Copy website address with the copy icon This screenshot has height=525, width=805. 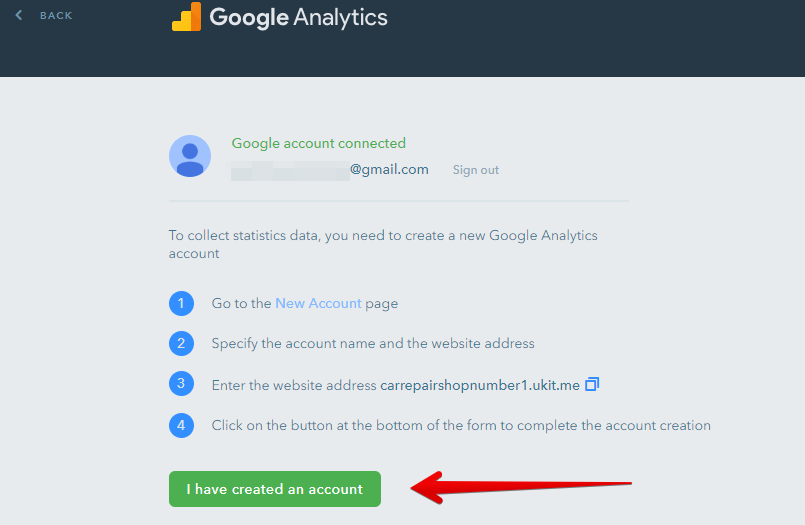pyautogui.click(x=592, y=384)
